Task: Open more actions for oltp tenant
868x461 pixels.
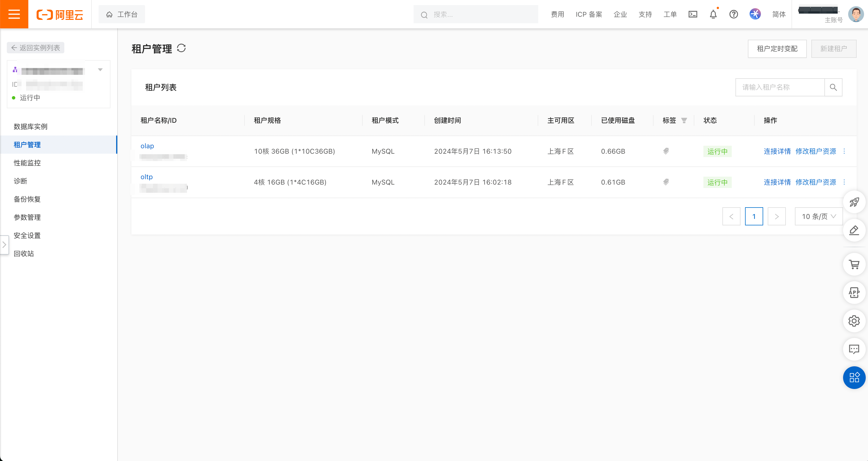Action: 844,182
